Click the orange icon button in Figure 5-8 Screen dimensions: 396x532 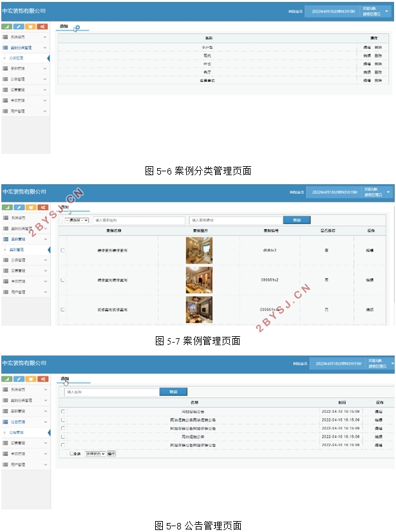[31, 379]
